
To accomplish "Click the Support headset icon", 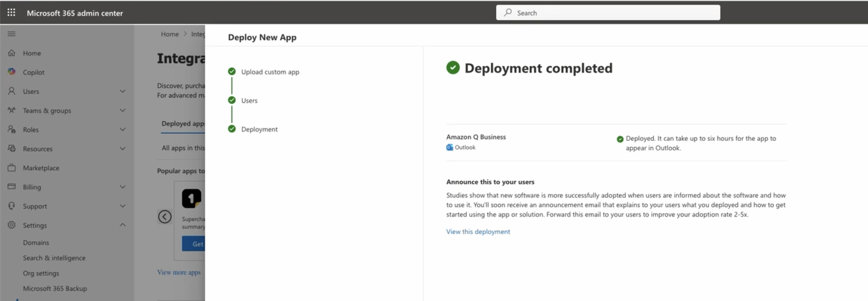I will point(11,206).
